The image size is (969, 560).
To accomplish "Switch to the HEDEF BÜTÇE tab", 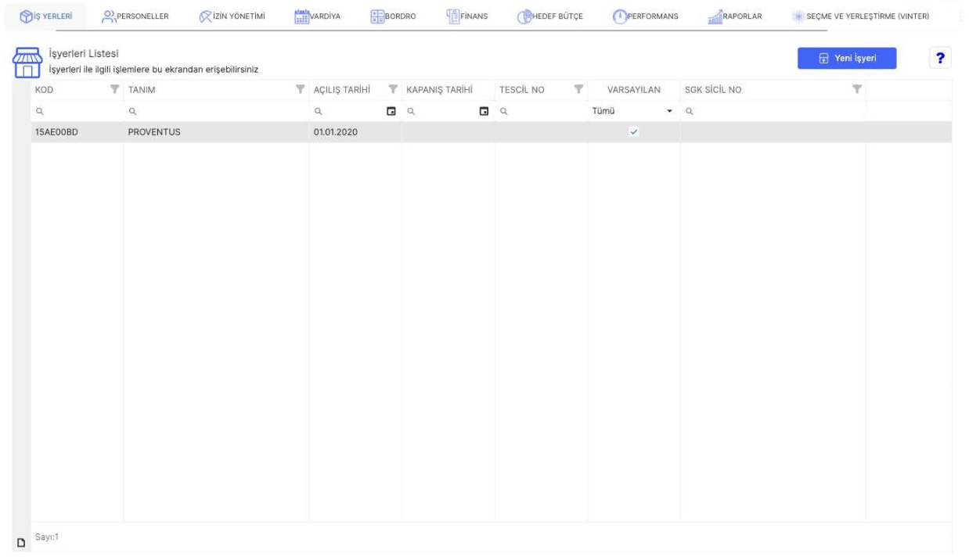I will [551, 16].
